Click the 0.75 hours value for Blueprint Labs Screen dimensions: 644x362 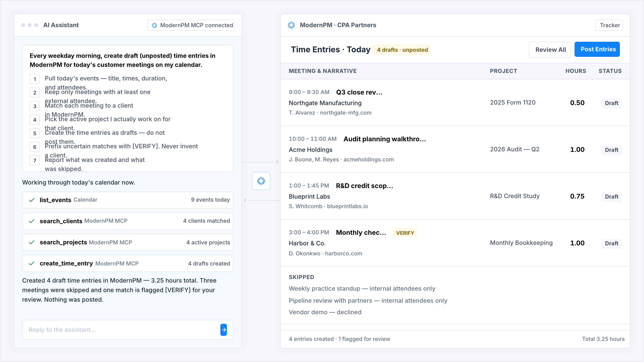[x=577, y=196]
